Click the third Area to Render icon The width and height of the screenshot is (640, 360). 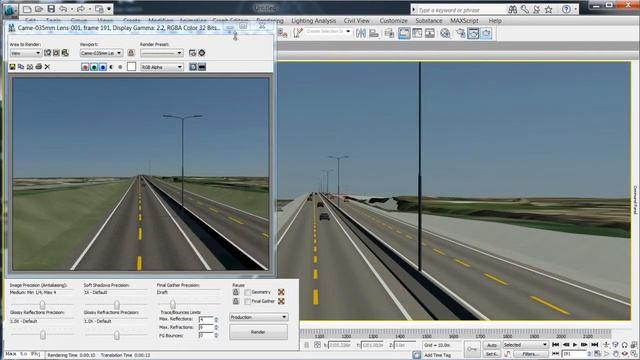(x=65, y=53)
